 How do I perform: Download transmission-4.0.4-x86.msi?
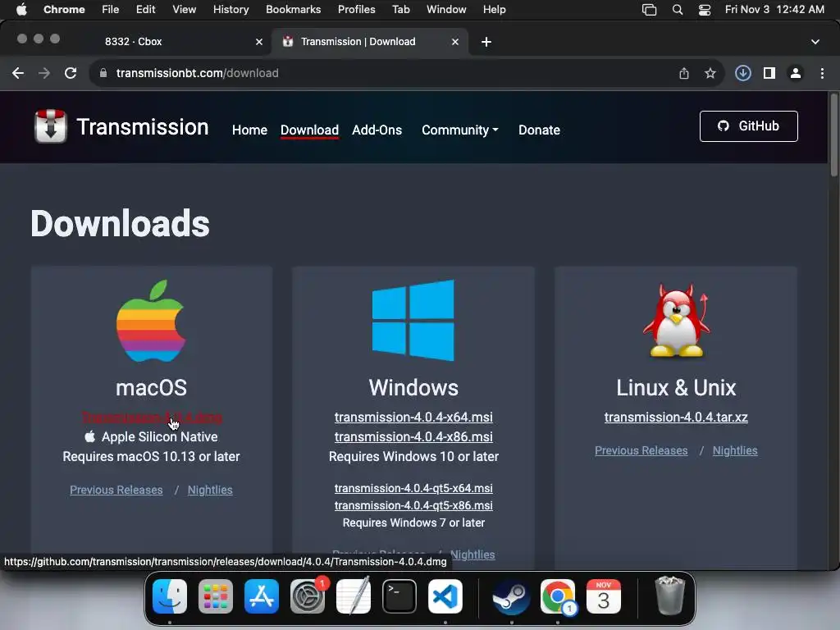pos(413,437)
